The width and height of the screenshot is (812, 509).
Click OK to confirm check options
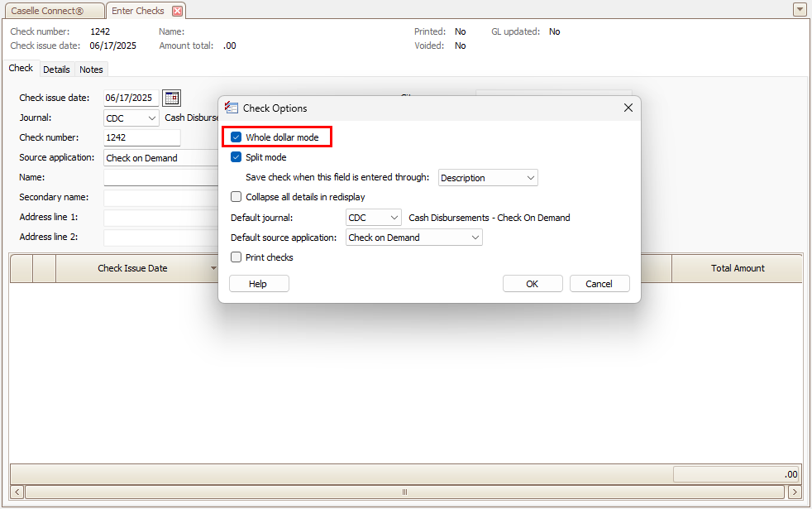pyautogui.click(x=532, y=284)
